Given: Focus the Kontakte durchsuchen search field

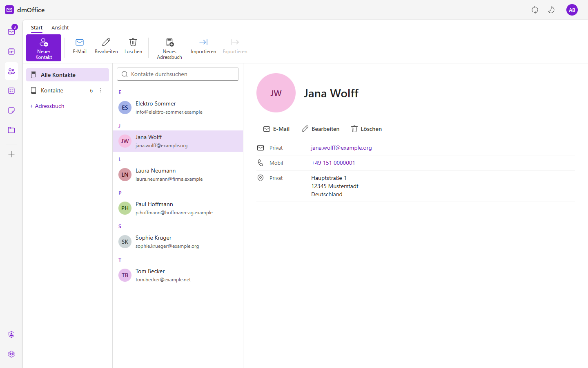Looking at the screenshot, I should 178,74.
